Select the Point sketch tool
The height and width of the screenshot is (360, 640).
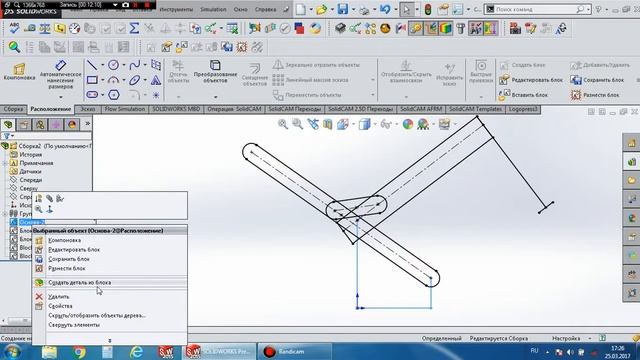pyautogui.click(x=156, y=95)
